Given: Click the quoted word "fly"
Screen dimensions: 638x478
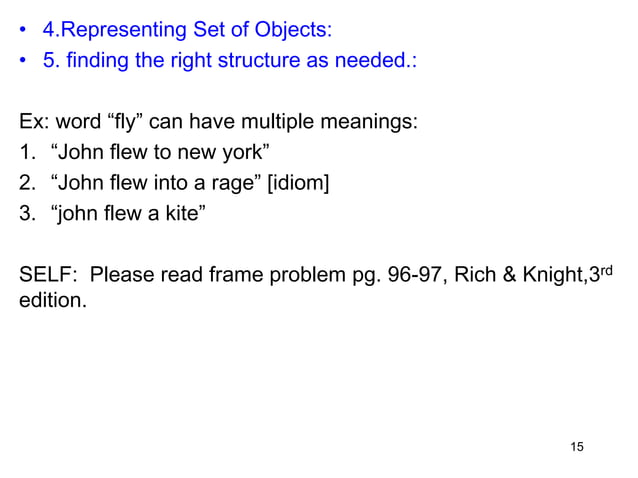Looking at the screenshot, I should (125, 122).
